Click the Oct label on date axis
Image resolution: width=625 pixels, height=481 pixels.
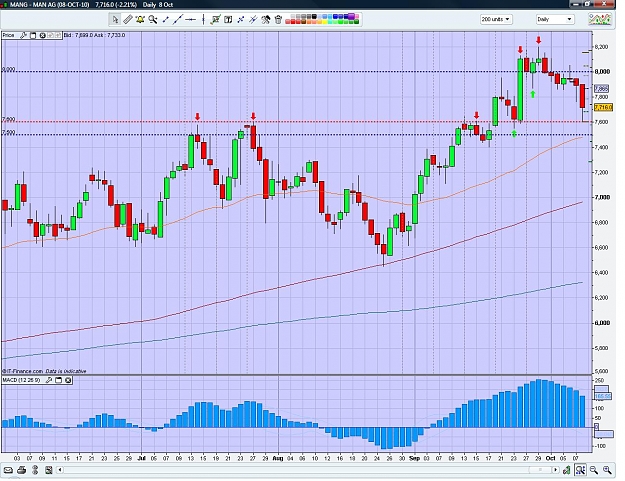(550, 458)
